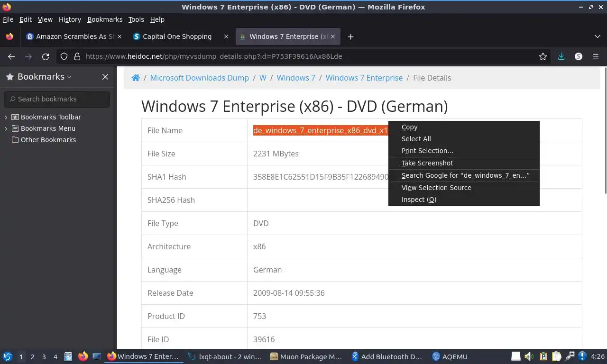Switch to the Add Bluetooth Device window
This screenshot has height=364, width=607.
388,356
